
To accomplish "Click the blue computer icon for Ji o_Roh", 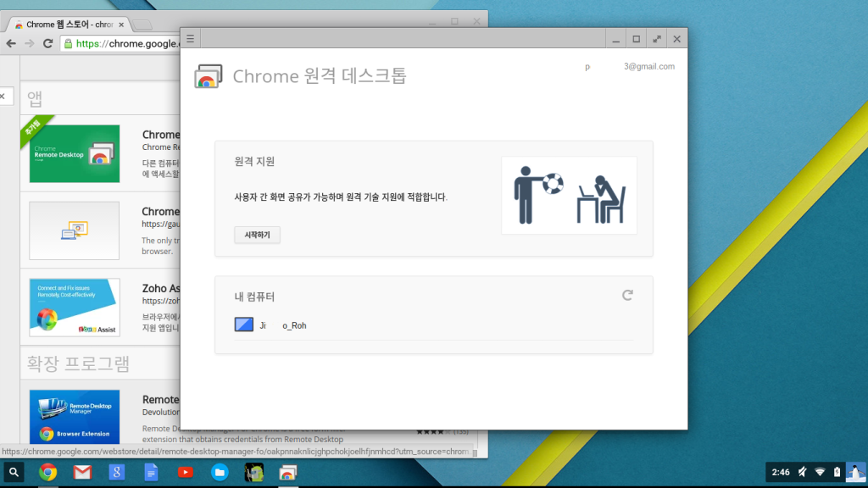I will coord(243,324).
